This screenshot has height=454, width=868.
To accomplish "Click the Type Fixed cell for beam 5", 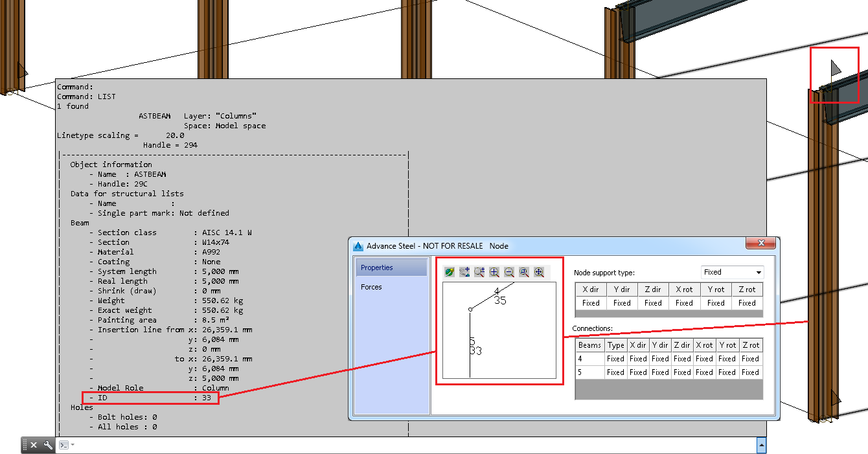I will [x=615, y=372].
